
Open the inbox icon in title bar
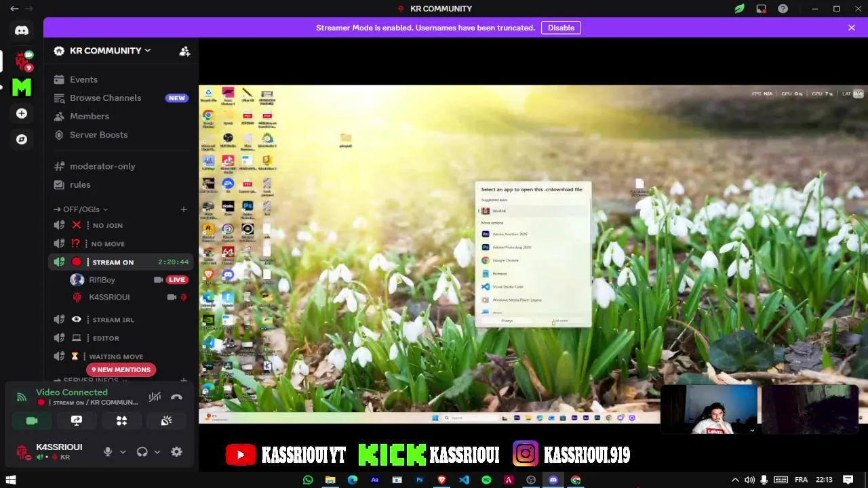[x=762, y=9]
